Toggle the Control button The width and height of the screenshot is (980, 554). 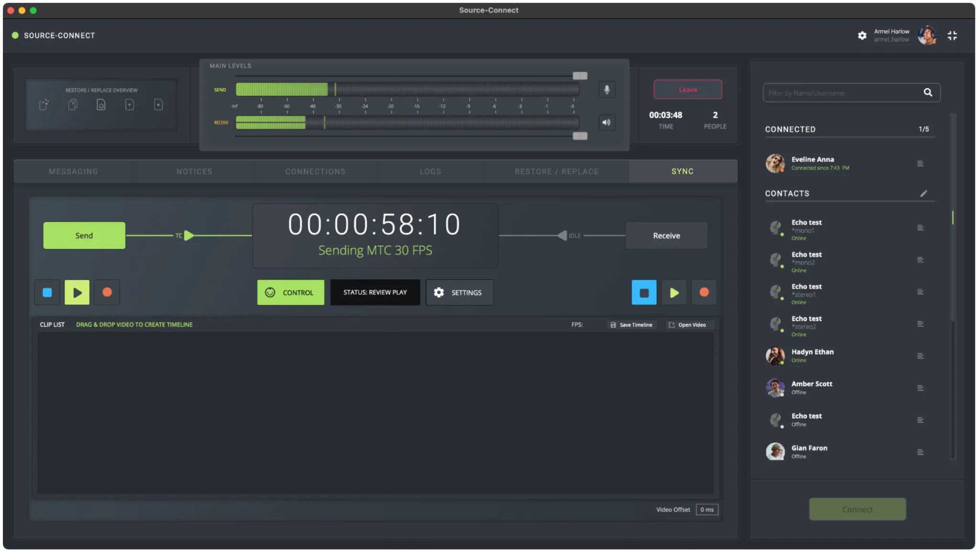[290, 292]
